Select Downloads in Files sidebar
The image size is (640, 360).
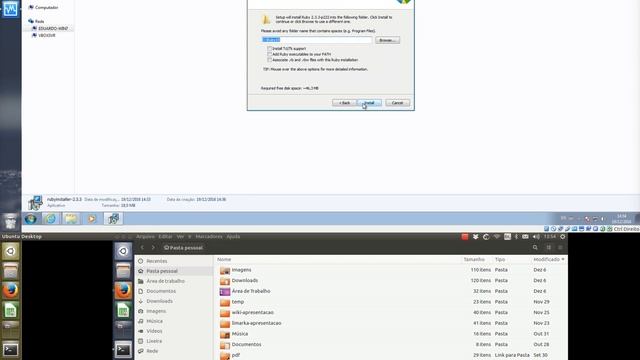160,301
